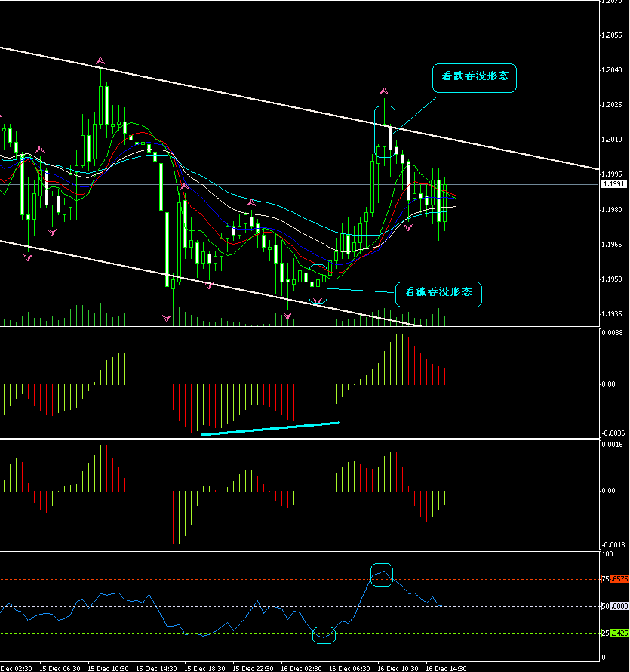Click the 看跌吞没形态 annotation label

pyautogui.click(x=475, y=78)
